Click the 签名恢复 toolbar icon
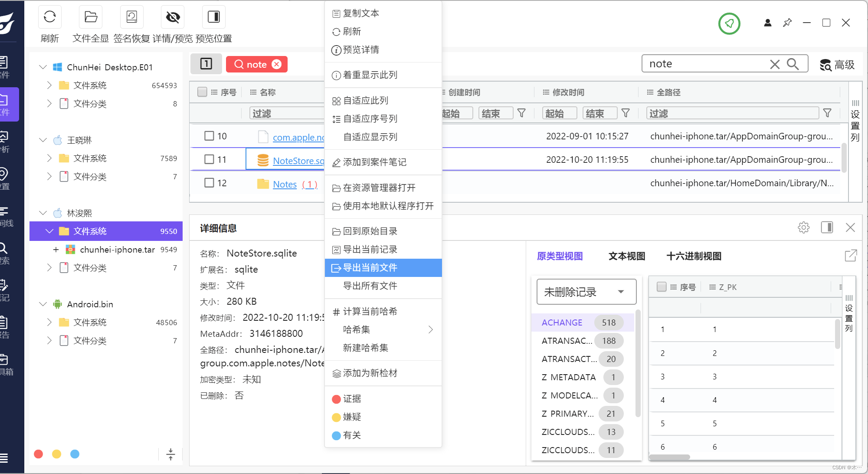This screenshot has height=474, width=868. click(131, 17)
